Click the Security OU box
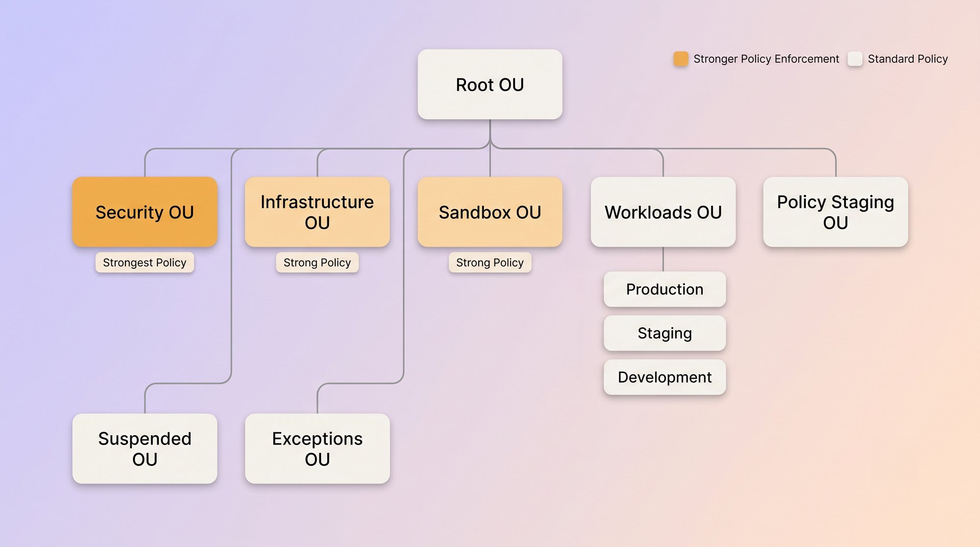The image size is (980, 547). pyautogui.click(x=145, y=212)
